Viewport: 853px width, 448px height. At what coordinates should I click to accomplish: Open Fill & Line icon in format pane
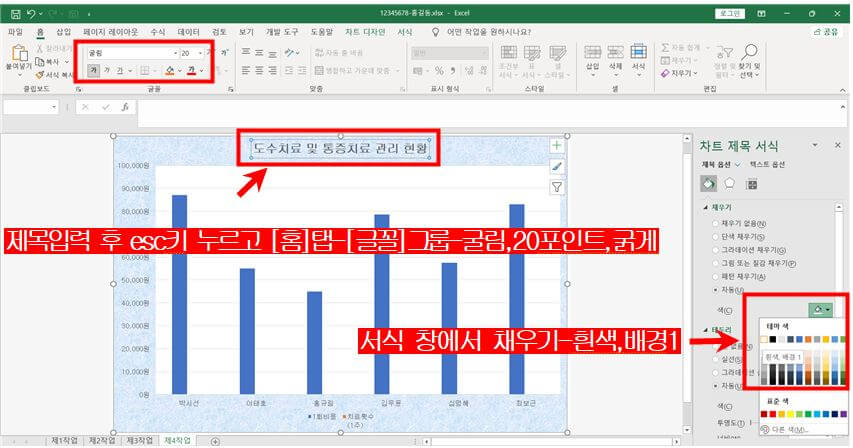[709, 184]
